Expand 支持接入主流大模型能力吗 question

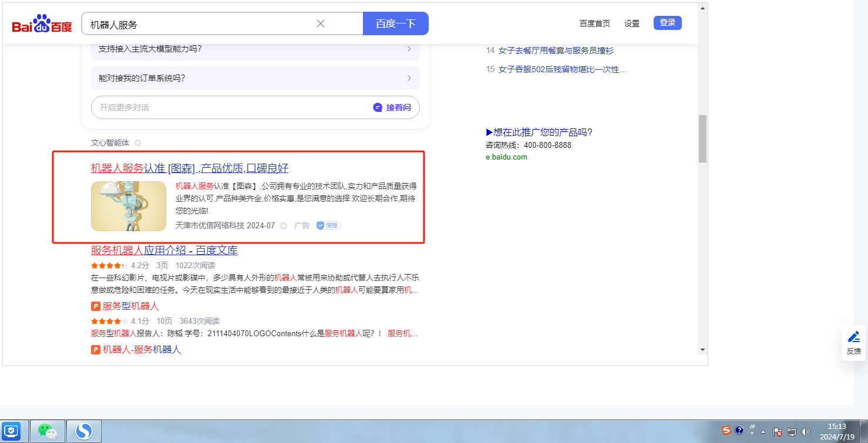coord(255,49)
